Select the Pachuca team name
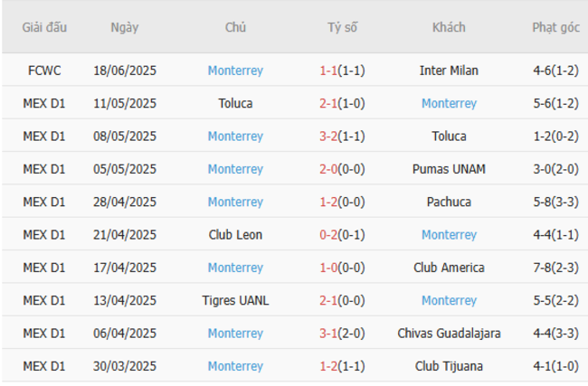The height and width of the screenshot is (386, 588). pos(449,202)
